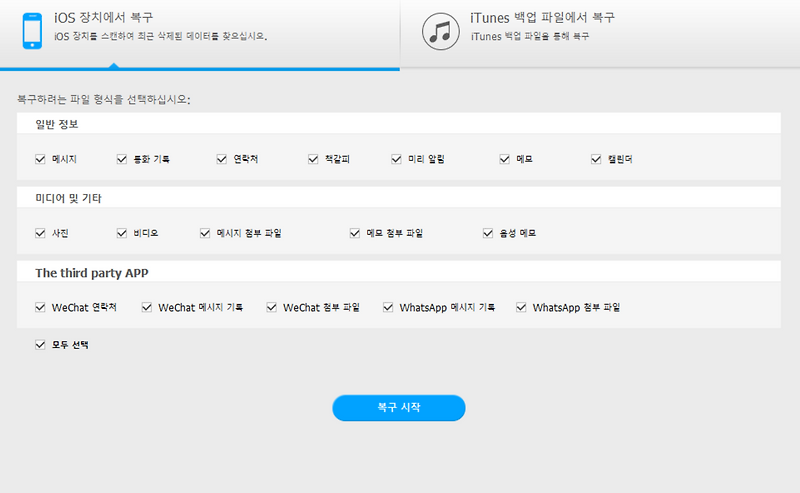Toggle the 책갈피 checkbox

[x=313, y=159]
